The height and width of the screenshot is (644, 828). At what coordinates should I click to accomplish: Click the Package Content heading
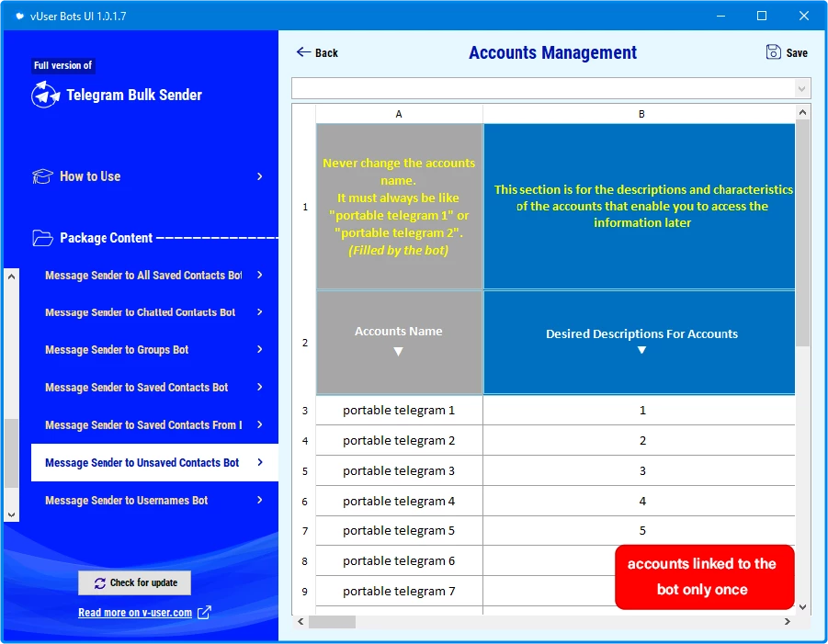coord(106,238)
